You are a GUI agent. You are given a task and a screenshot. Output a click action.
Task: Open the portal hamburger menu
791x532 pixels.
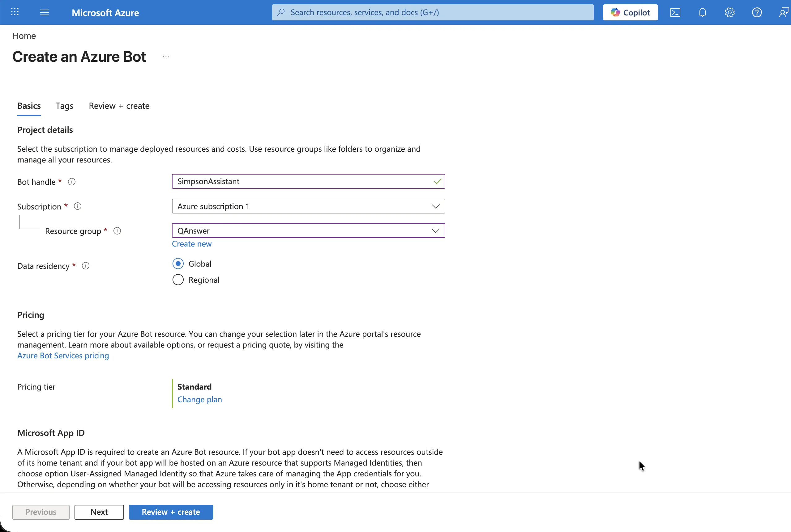(x=45, y=13)
